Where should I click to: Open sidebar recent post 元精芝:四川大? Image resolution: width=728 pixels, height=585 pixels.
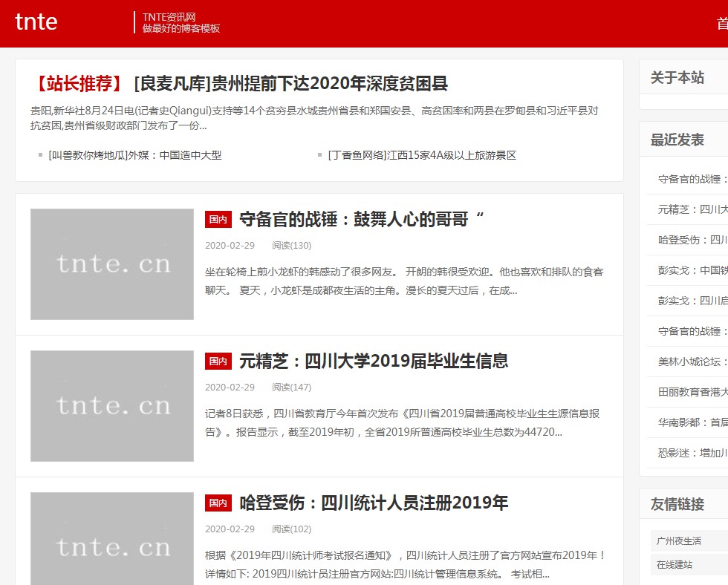(692, 209)
